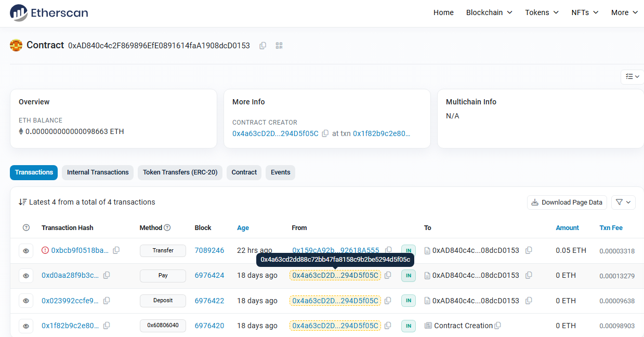Open From address 0x159cA92b...92618A555
The height and width of the screenshot is (337, 644).
click(x=336, y=250)
